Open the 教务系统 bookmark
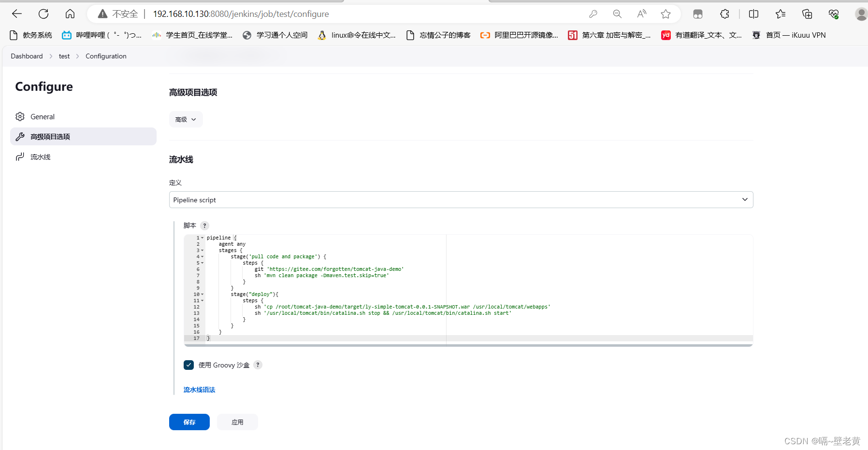Viewport: 868px width, 450px height. tap(31, 35)
